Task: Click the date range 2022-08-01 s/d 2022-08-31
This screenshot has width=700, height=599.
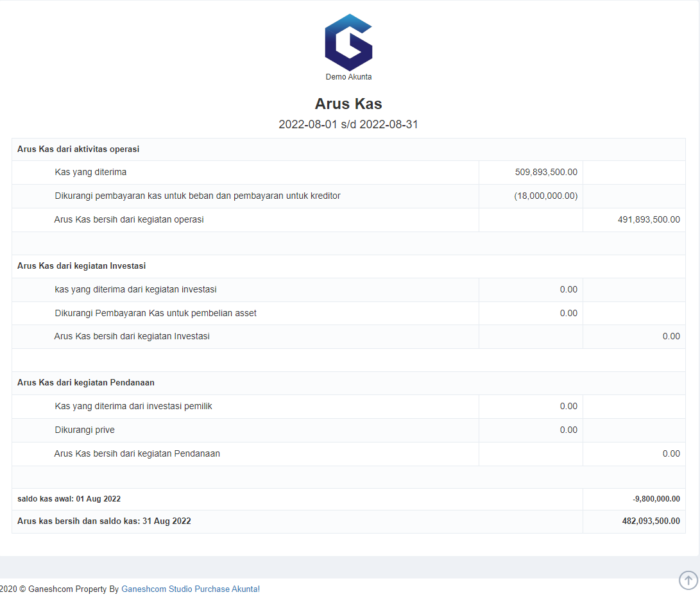Action: [x=348, y=124]
